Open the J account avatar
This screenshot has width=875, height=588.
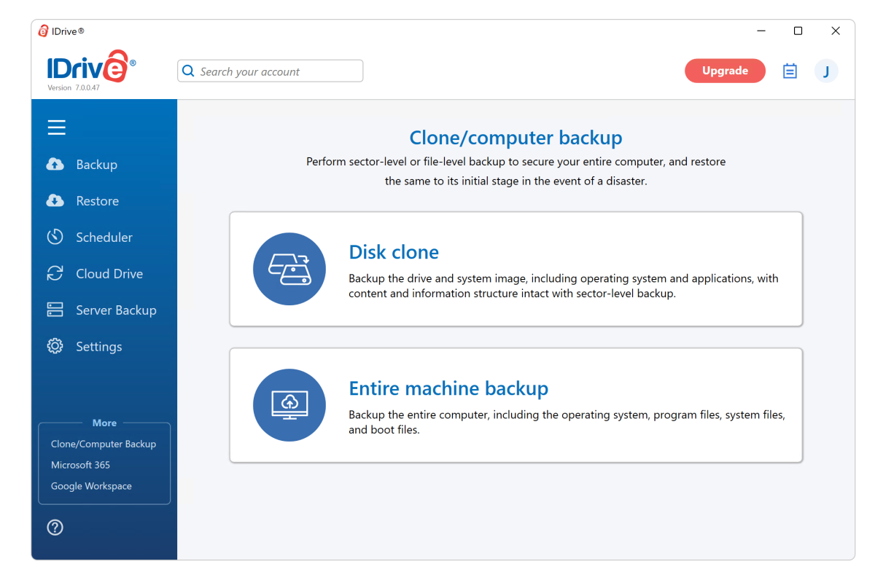pyautogui.click(x=826, y=71)
